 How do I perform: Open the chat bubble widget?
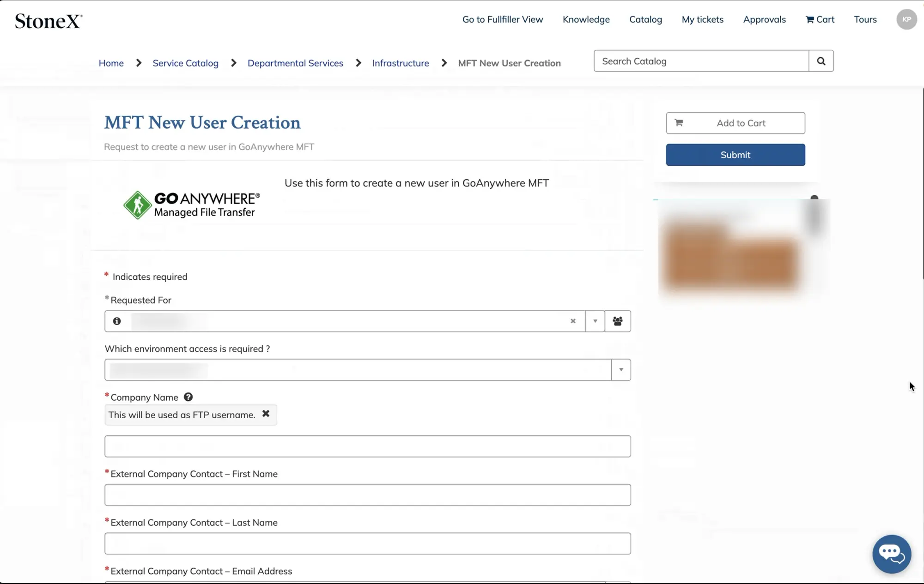891,554
